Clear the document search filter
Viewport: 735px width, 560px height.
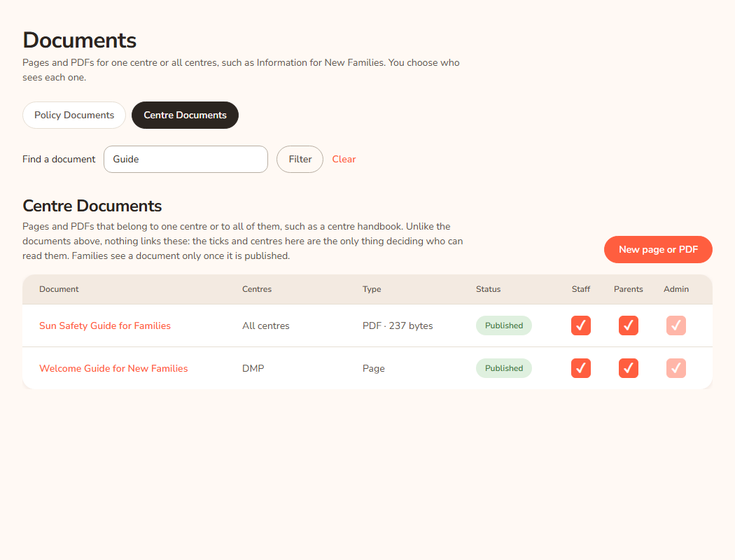(x=344, y=160)
